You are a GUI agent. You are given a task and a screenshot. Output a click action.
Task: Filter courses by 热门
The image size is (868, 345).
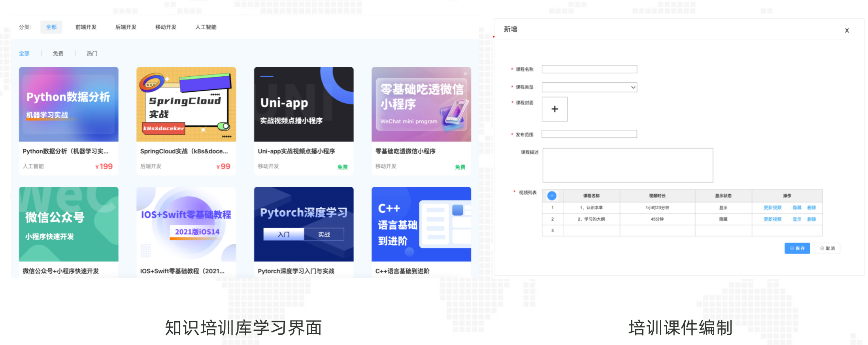(x=92, y=53)
